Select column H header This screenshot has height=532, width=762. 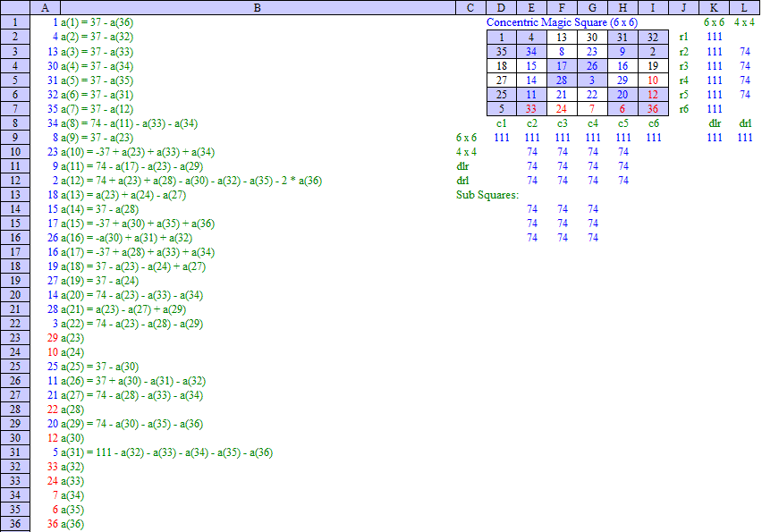(622, 7)
